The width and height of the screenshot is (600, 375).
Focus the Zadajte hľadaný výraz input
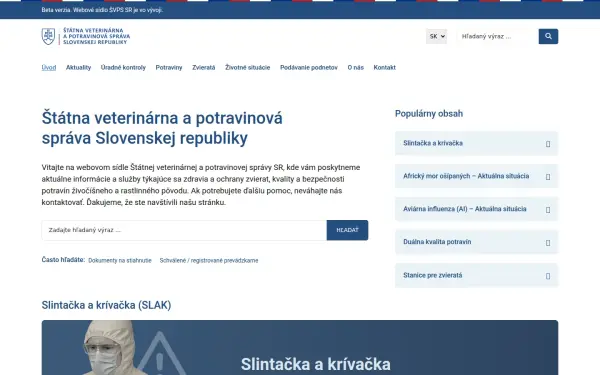(184, 230)
